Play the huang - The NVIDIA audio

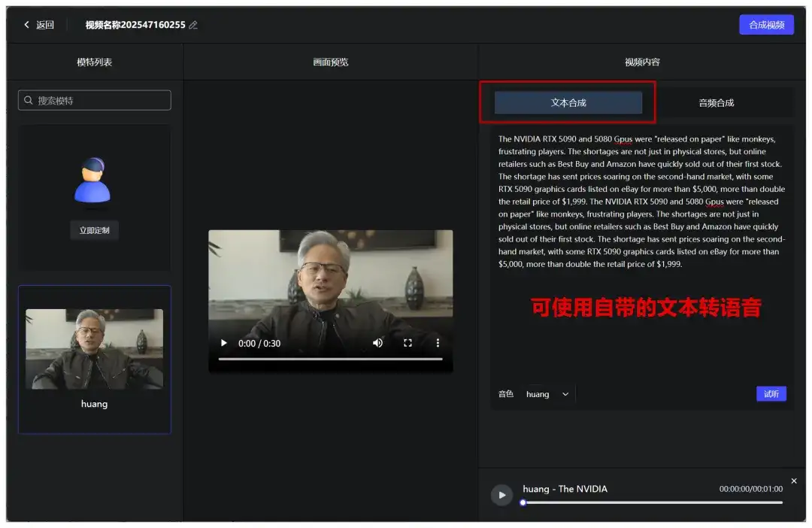[501, 495]
